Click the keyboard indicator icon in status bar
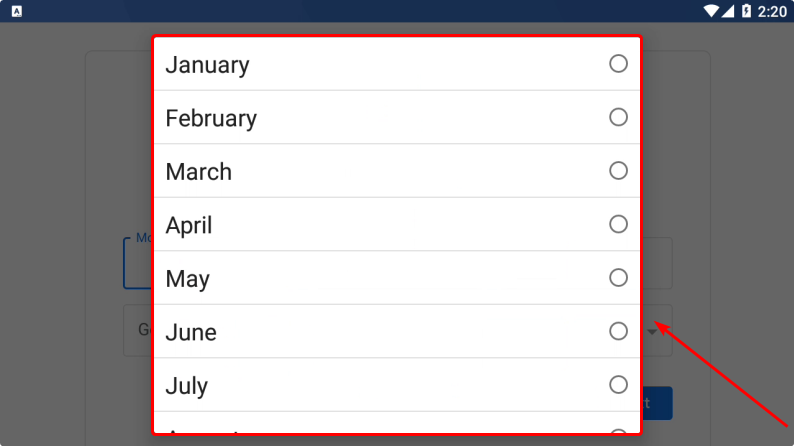This screenshot has width=794, height=446. [17, 11]
